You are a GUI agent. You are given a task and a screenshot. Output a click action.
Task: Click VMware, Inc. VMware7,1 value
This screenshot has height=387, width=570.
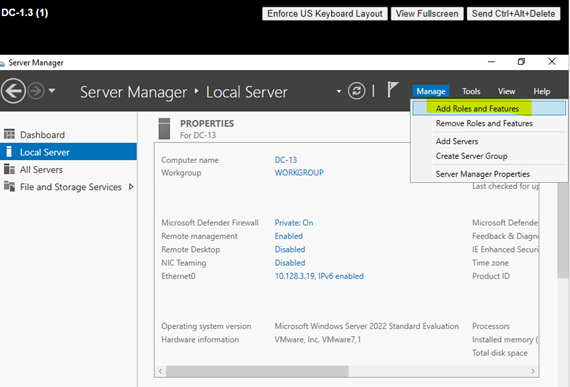pyautogui.click(x=318, y=339)
